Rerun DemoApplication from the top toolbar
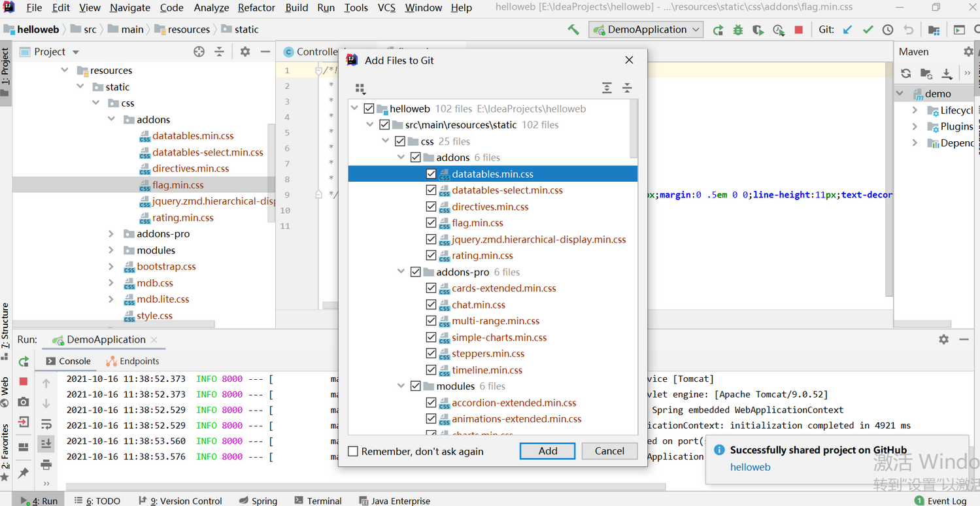 tap(718, 29)
